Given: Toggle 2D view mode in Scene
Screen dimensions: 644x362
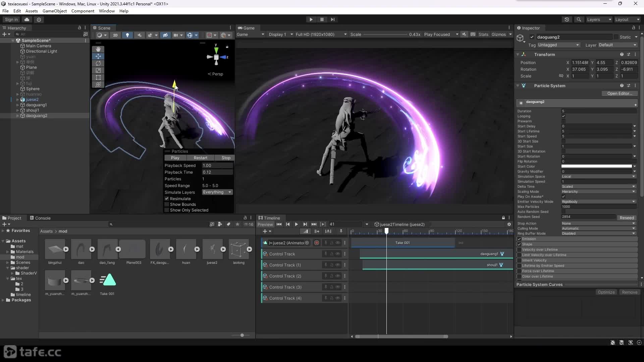Looking at the screenshot, I should click(115, 35).
